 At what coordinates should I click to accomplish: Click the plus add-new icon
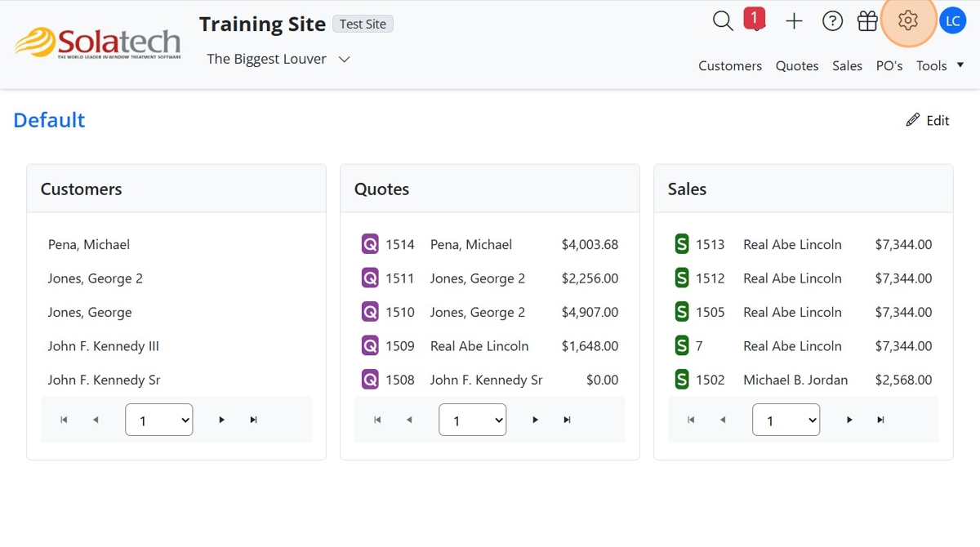click(x=794, y=21)
